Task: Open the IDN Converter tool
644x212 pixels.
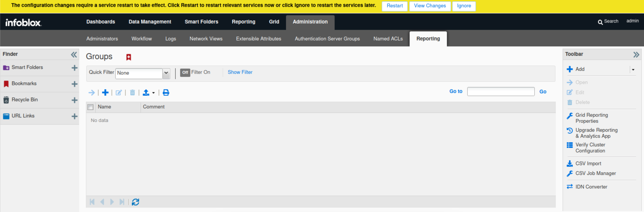Action: pos(591,187)
